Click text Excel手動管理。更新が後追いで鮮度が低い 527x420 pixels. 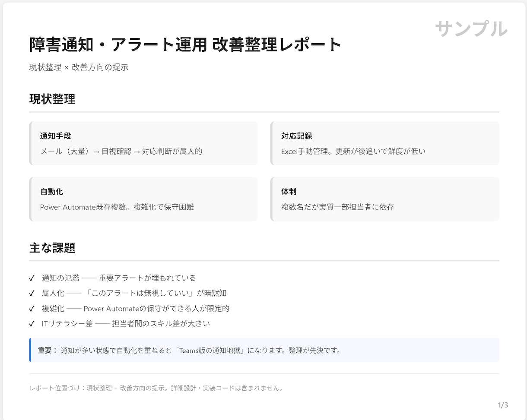[x=353, y=152]
